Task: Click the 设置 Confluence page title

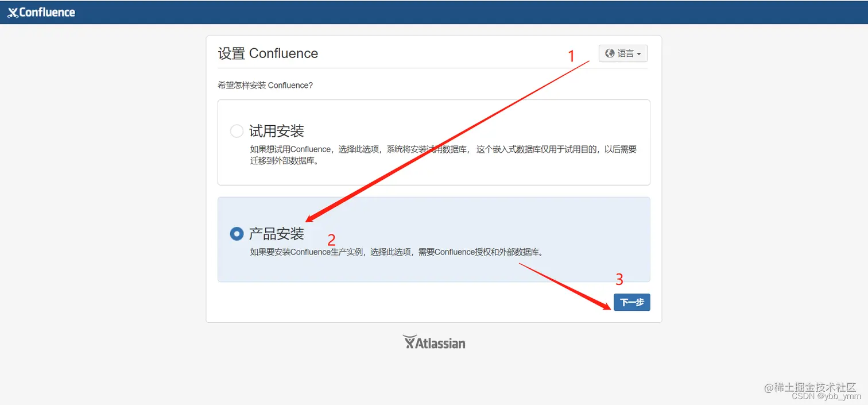Action: pos(268,53)
